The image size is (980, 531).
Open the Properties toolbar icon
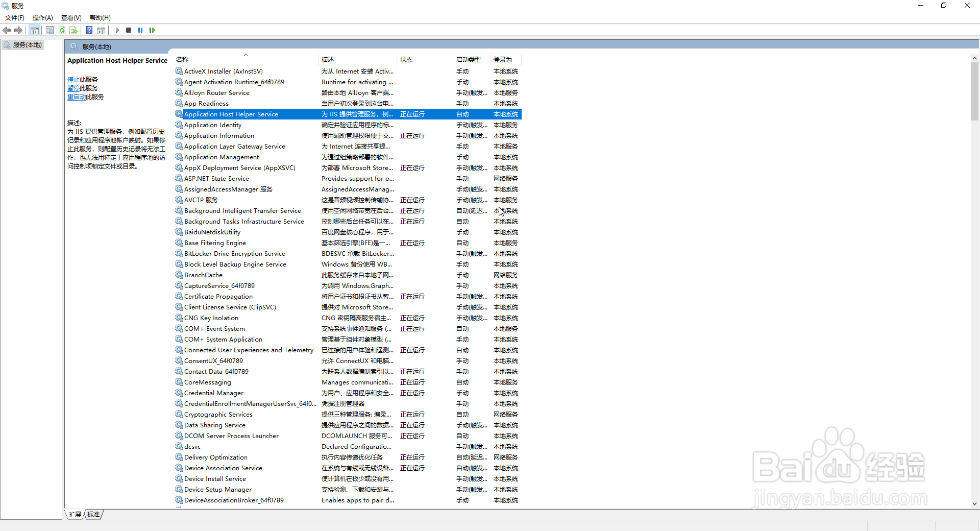pos(50,30)
